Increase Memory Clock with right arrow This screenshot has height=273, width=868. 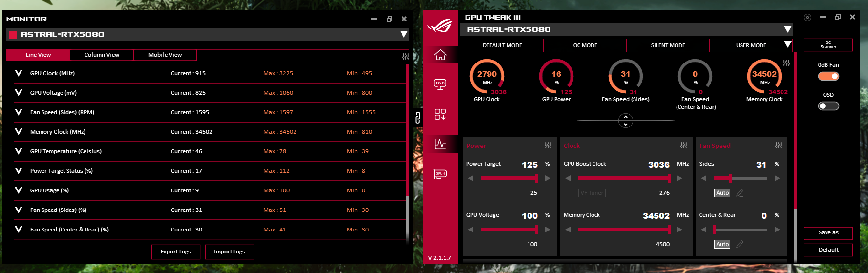679,230
